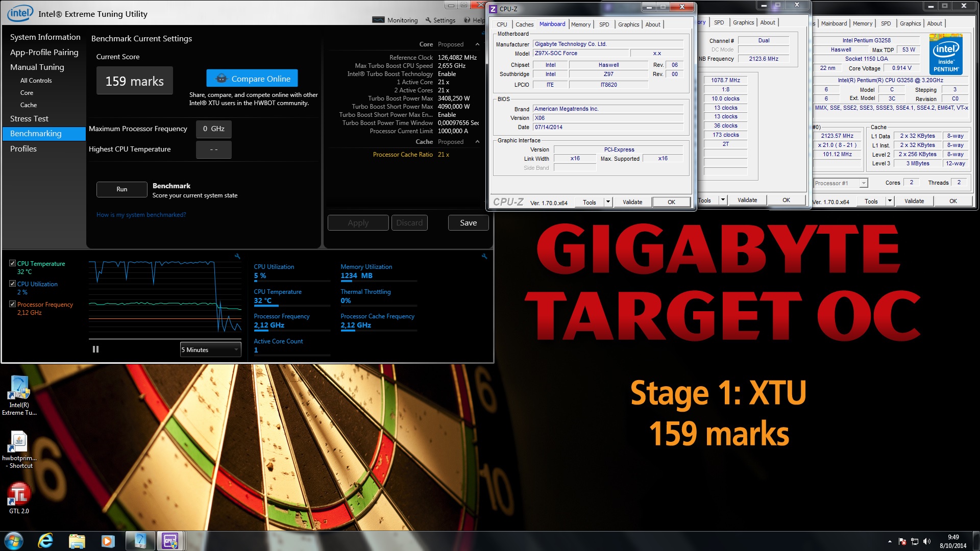Open the Mainboard tab in front CPU-Z
Viewport: 980px width, 551px height.
coord(552,24)
